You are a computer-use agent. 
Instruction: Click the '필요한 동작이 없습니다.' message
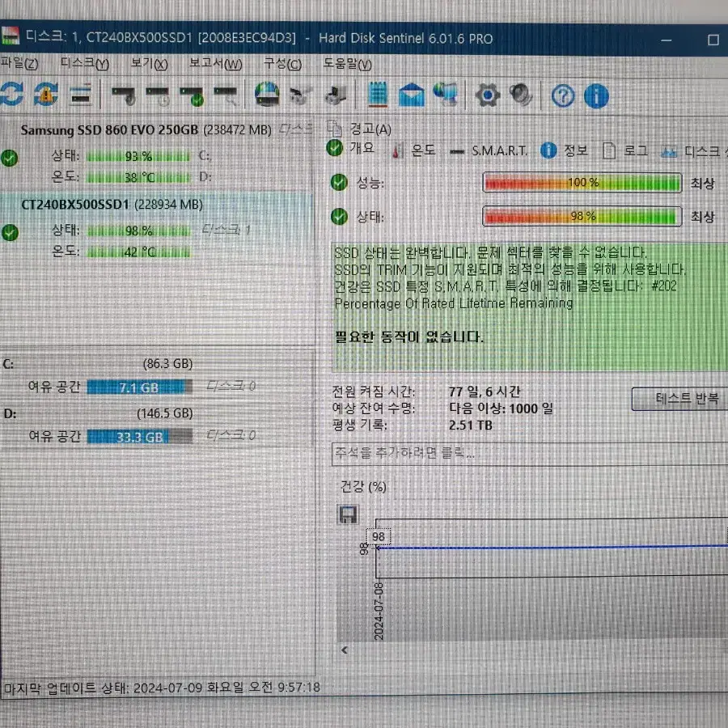pos(409,336)
